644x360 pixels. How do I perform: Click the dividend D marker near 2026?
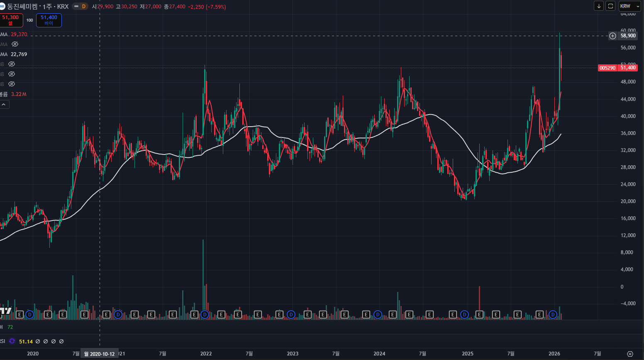coord(553,315)
